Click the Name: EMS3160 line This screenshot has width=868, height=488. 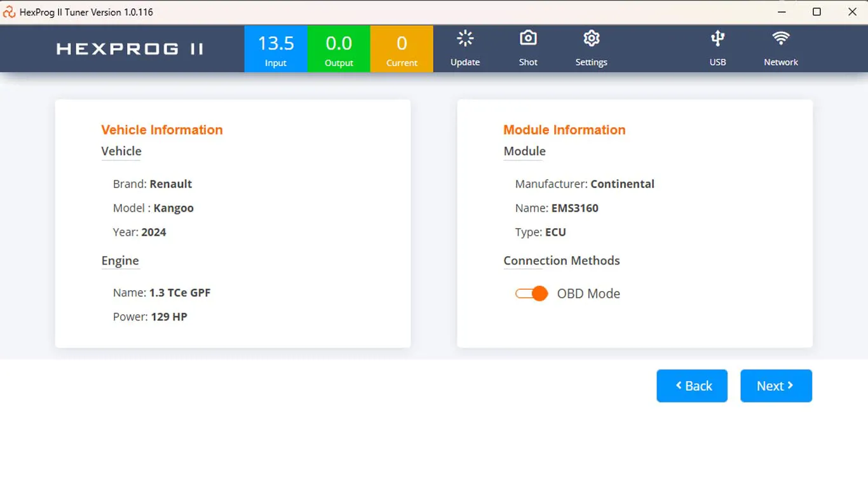coord(557,208)
